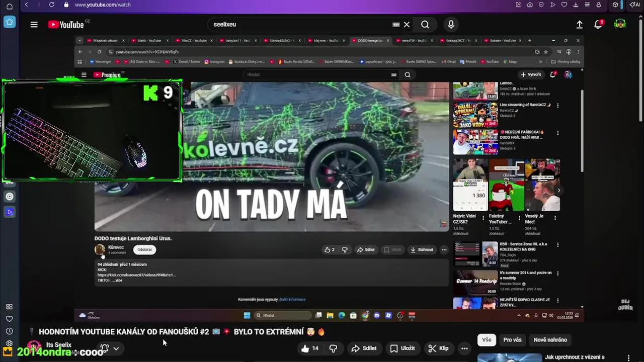The height and width of the screenshot is (362, 644).
Task: Open the 'Its Seelix' channel name link
Action: pos(59,345)
